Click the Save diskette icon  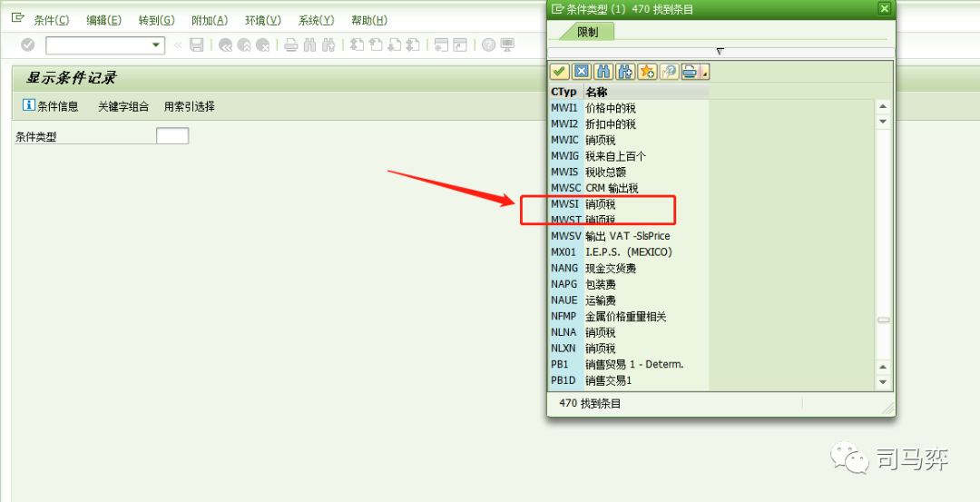(196, 45)
